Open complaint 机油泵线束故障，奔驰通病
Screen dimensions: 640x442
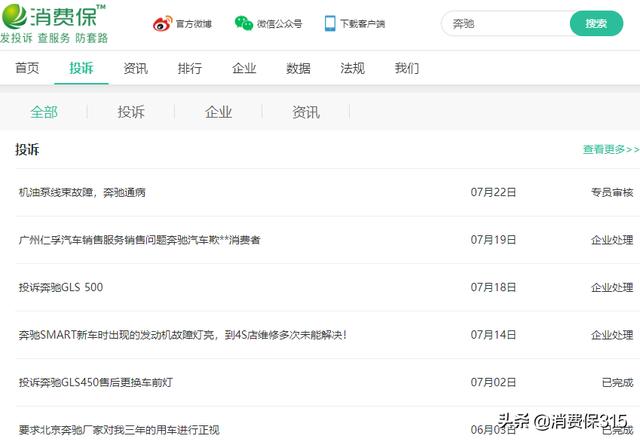[x=82, y=192]
